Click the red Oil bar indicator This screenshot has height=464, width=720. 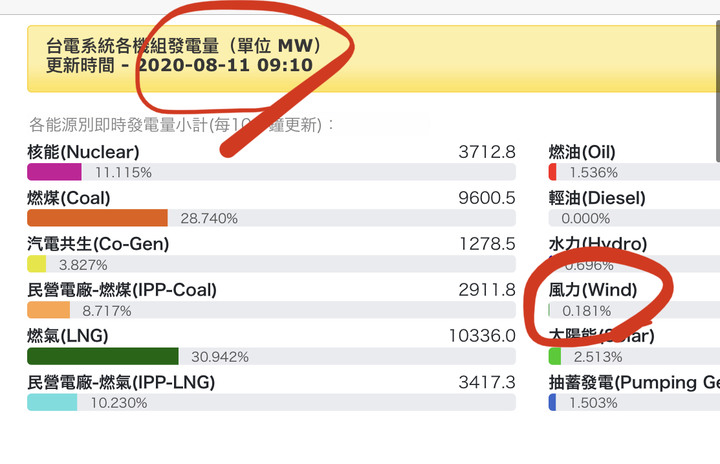[x=552, y=172]
